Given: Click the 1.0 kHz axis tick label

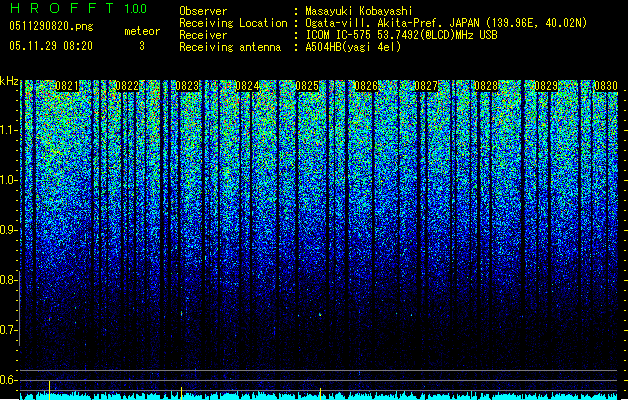Looking at the screenshot, I should tap(8, 180).
